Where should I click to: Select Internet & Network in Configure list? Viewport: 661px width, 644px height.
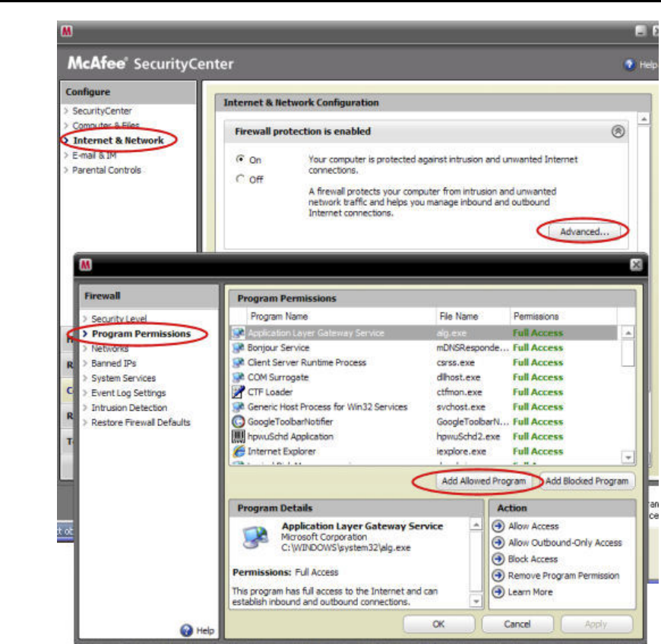point(119,140)
